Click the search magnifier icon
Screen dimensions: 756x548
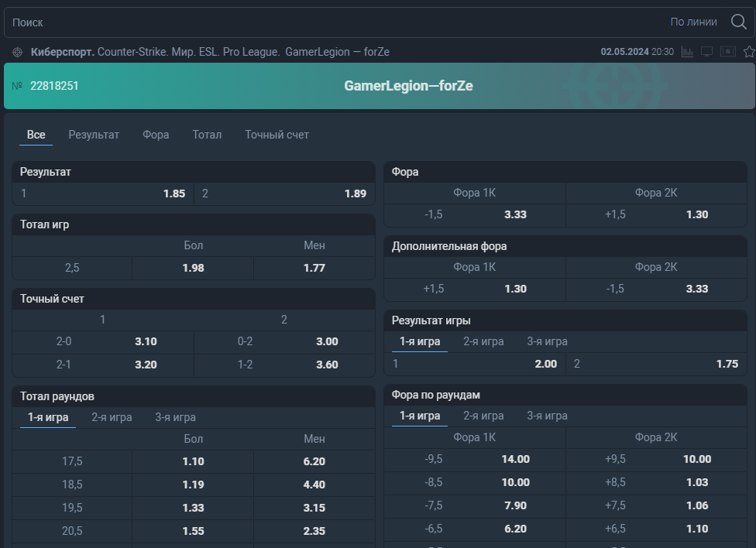pyautogui.click(x=738, y=22)
